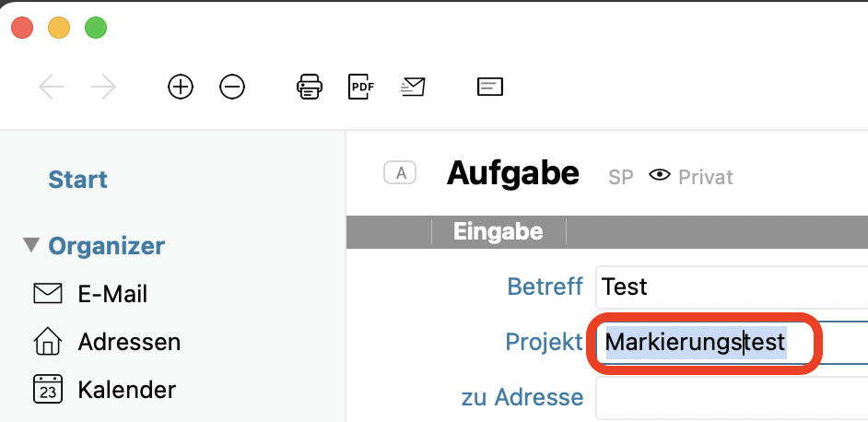This screenshot has height=422, width=868.
Task: Click the SP label next to Aufgabe
Action: (x=621, y=177)
